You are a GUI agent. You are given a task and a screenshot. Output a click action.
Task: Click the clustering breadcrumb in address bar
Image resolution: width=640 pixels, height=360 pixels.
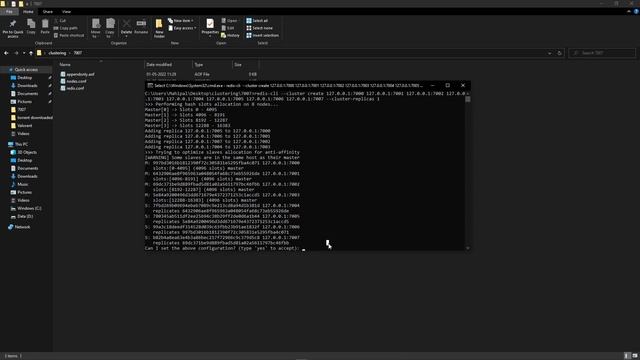click(x=57, y=53)
